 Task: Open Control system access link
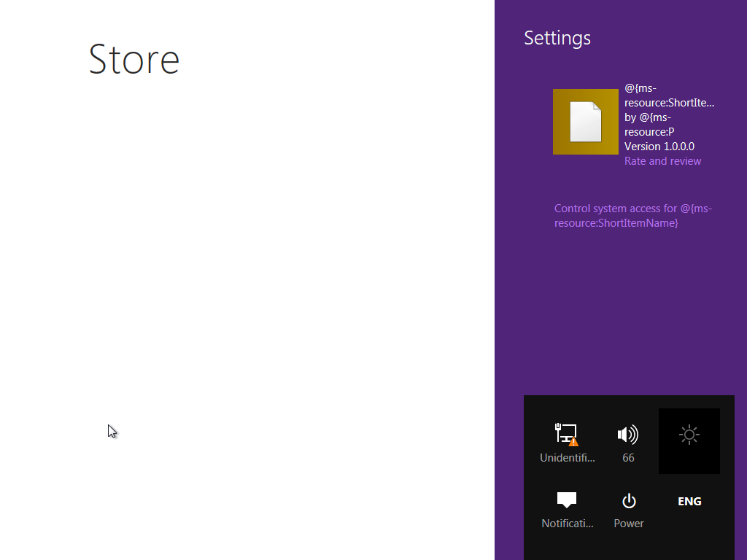tap(632, 216)
